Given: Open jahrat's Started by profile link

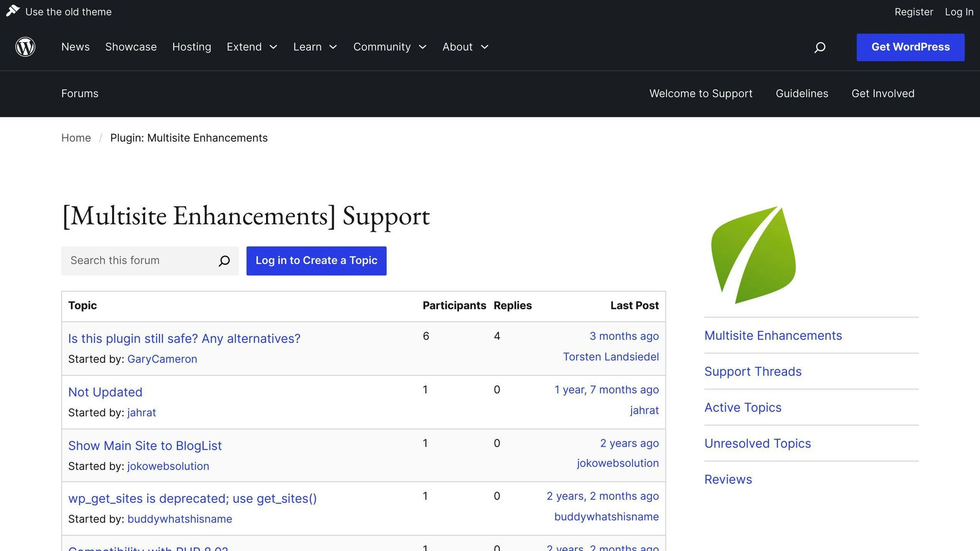Looking at the screenshot, I should pyautogui.click(x=142, y=413).
